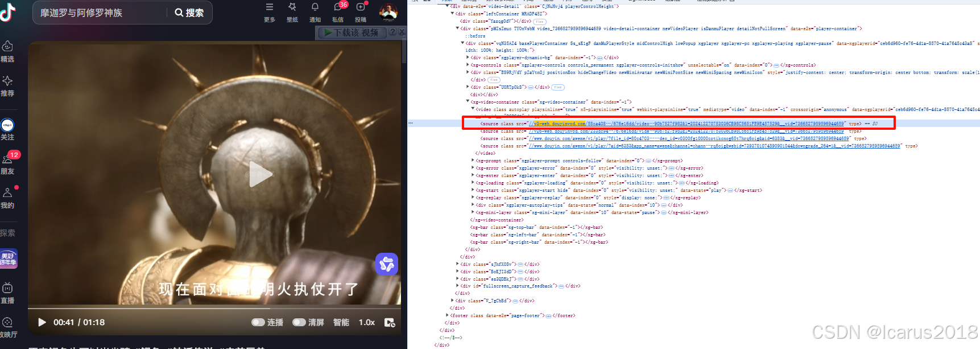The image size is (980, 349).
Task: Open the 智能 quality selector
Action: click(x=341, y=322)
